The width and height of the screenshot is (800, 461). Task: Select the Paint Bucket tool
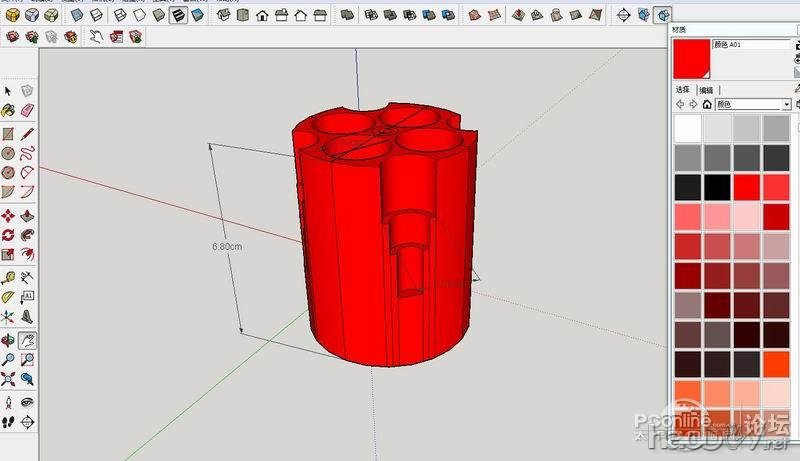pyautogui.click(x=8, y=111)
